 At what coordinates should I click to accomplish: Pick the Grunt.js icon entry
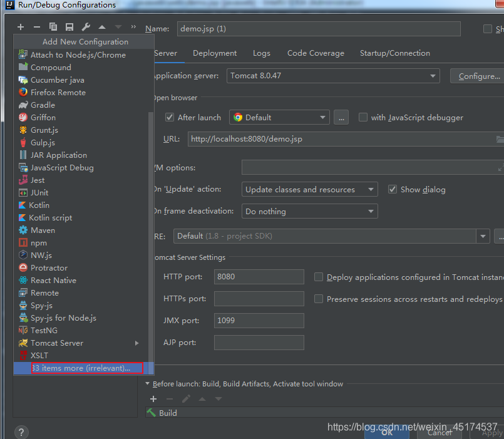23,130
